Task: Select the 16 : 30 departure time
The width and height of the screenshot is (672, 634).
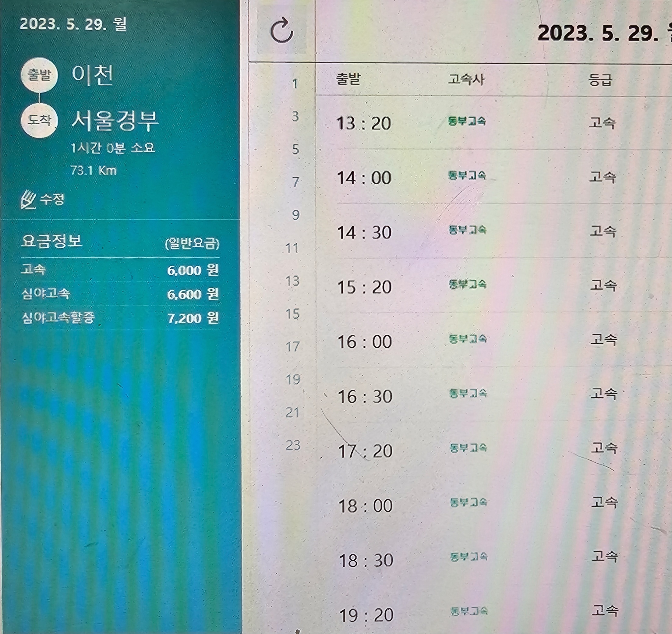Action: (x=365, y=396)
